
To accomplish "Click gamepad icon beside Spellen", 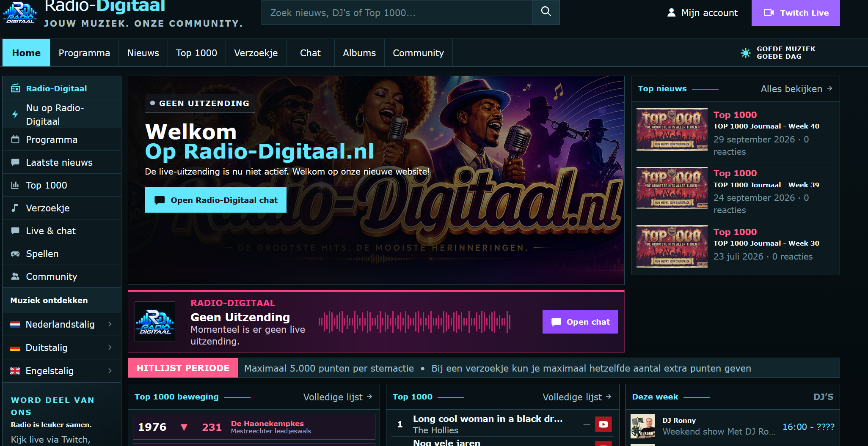I will tap(15, 254).
